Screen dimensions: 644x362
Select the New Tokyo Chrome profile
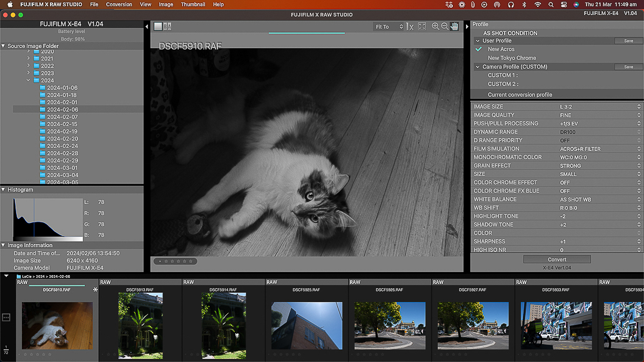click(512, 58)
